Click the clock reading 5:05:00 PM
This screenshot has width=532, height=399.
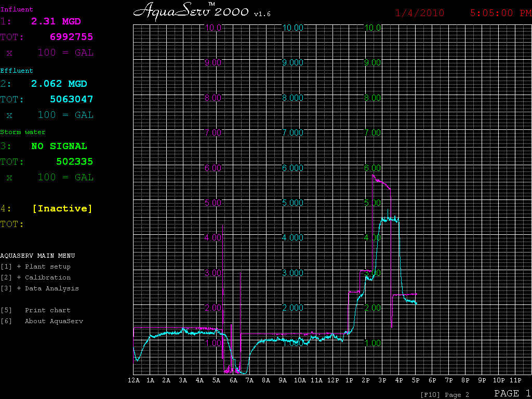click(501, 13)
